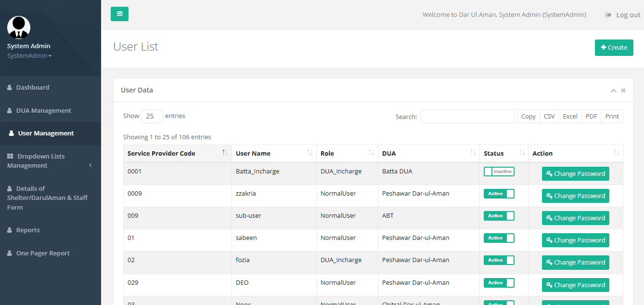Change password for user sabeen
Screen dimensions: 644x305
click(575, 240)
